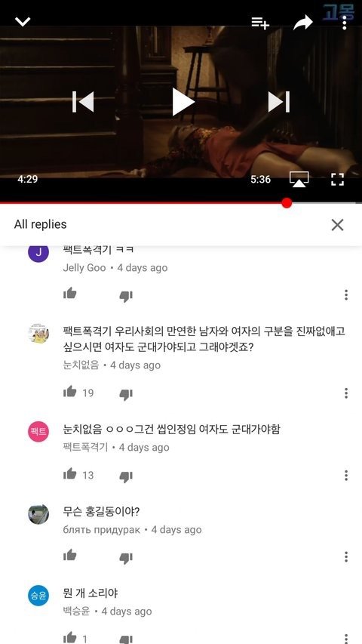Collapse video player with down chevron
The image size is (362, 644).
tap(23, 21)
